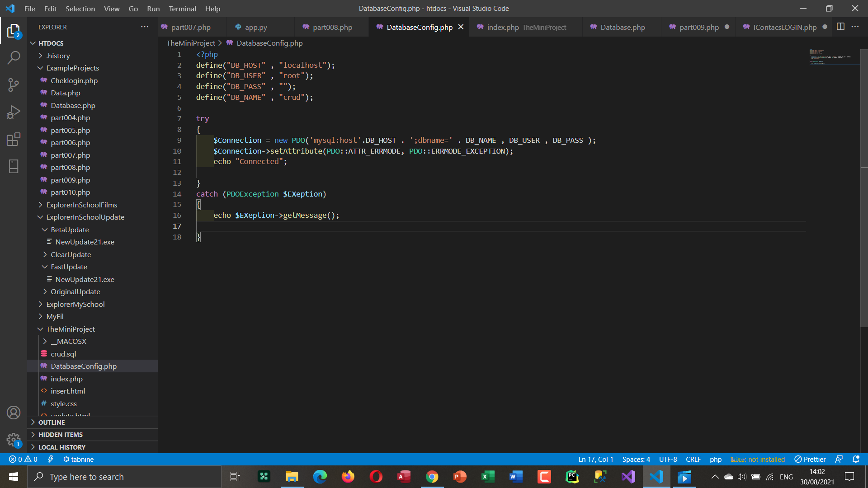Switch to the part009.php tab
The image size is (868, 488).
(698, 27)
